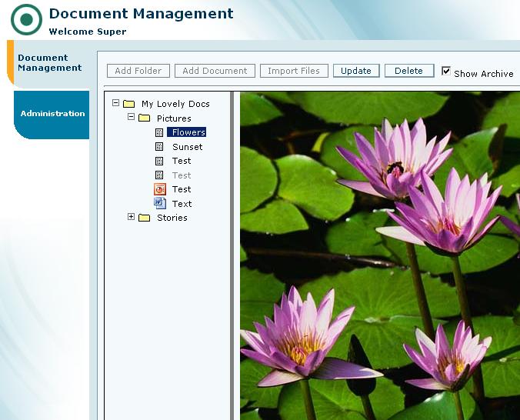Viewport: 520px width, 420px height.
Task: Uncheck the Show Archive checkbox
Action: [x=446, y=71]
